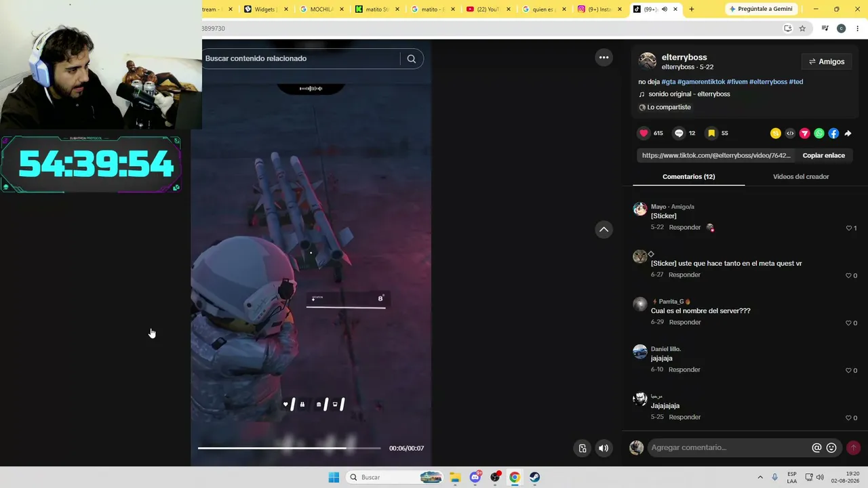Image resolution: width=868 pixels, height=488 pixels.
Task: Switch to the YouTube browser tab
Action: tap(488, 9)
